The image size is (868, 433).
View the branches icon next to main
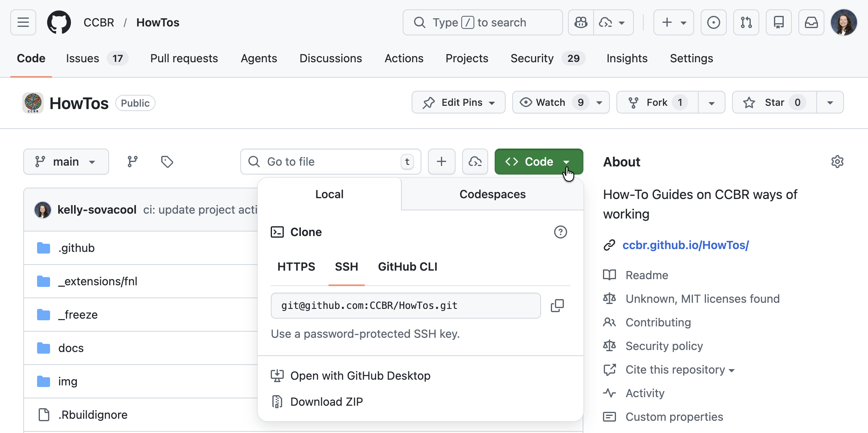point(132,162)
